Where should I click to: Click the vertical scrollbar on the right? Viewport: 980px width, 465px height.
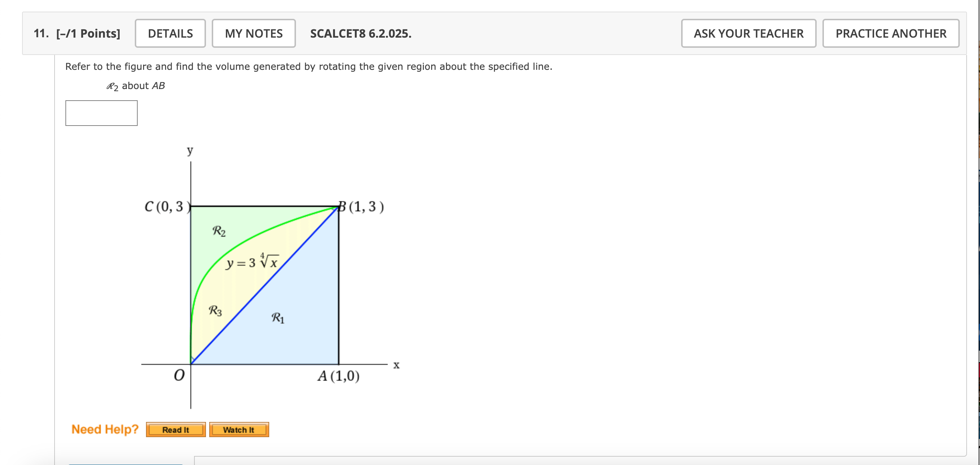pyautogui.click(x=977, y=228)
